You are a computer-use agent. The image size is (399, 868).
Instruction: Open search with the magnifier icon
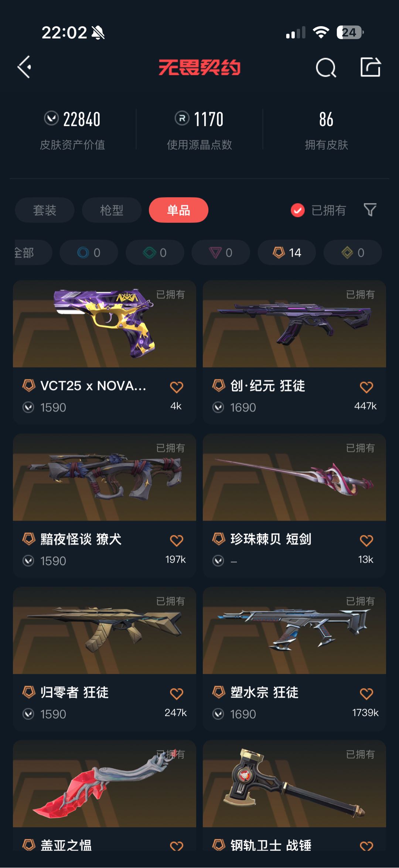pyautogui.click(x=326, y=68)
